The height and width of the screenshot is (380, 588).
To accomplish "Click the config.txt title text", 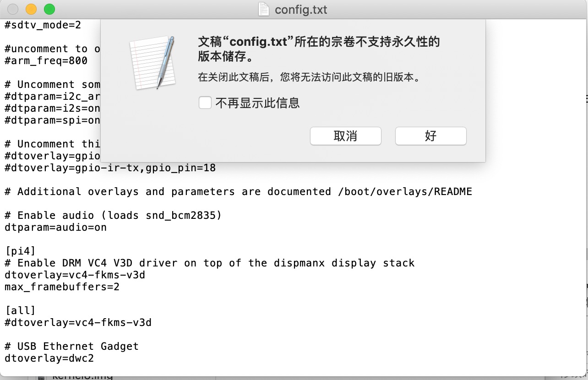I will point(300,9).
